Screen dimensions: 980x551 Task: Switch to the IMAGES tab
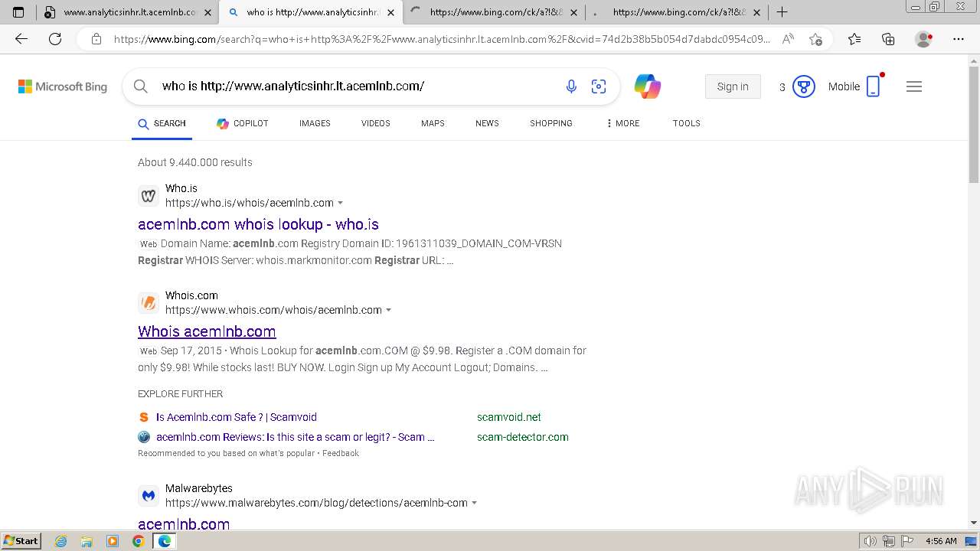click(x=315, y=123)
